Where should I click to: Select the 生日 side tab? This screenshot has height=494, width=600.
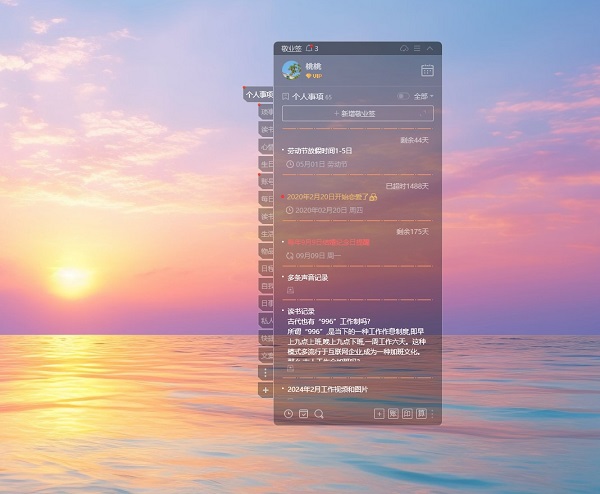266,164
